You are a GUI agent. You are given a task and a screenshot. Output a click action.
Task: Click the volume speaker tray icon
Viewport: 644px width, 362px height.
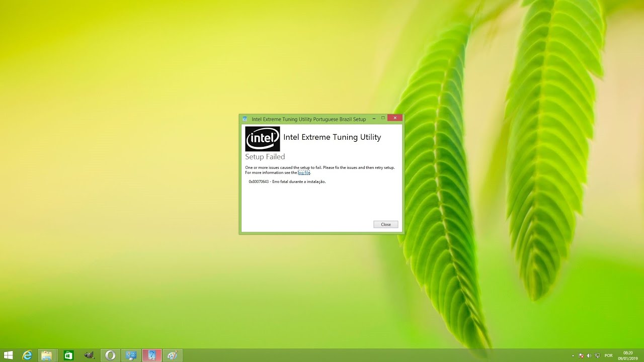pos(589,355)
